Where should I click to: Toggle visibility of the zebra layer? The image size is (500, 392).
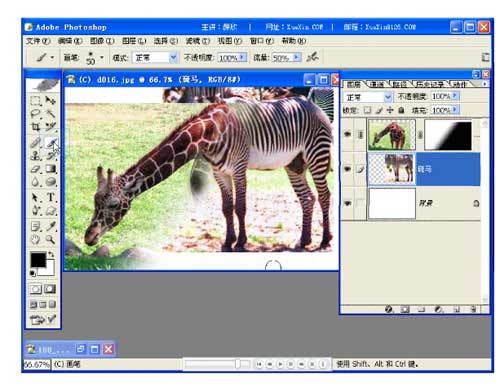click(348, 169)
